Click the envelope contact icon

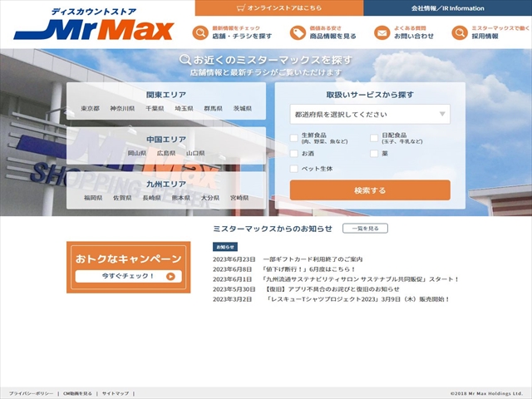pyautogui.click(x=382, y=33)
